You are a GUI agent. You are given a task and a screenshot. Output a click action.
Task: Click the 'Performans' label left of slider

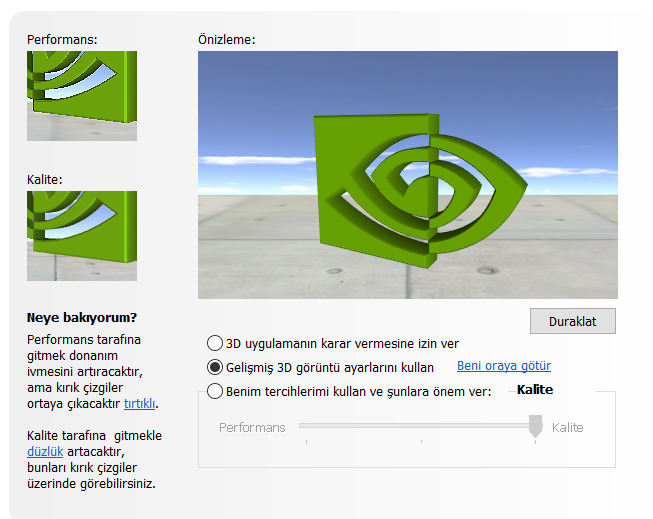[252, 428]
